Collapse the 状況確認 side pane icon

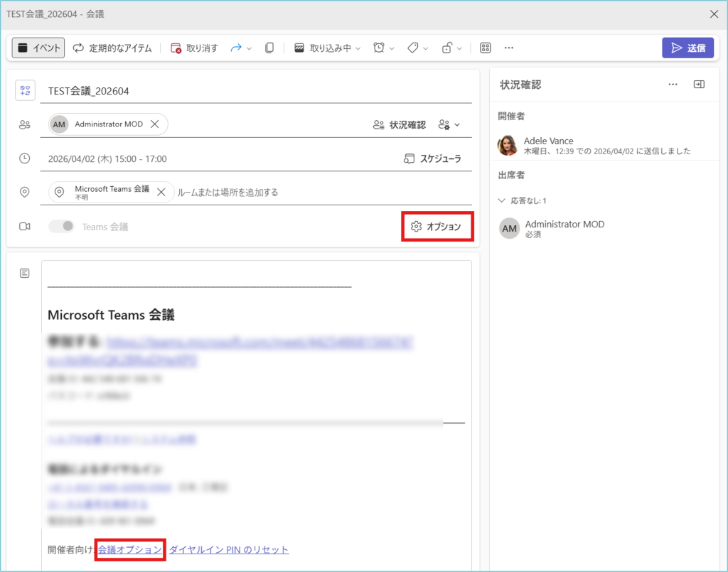pyautogui.click(x=699, y=85)
